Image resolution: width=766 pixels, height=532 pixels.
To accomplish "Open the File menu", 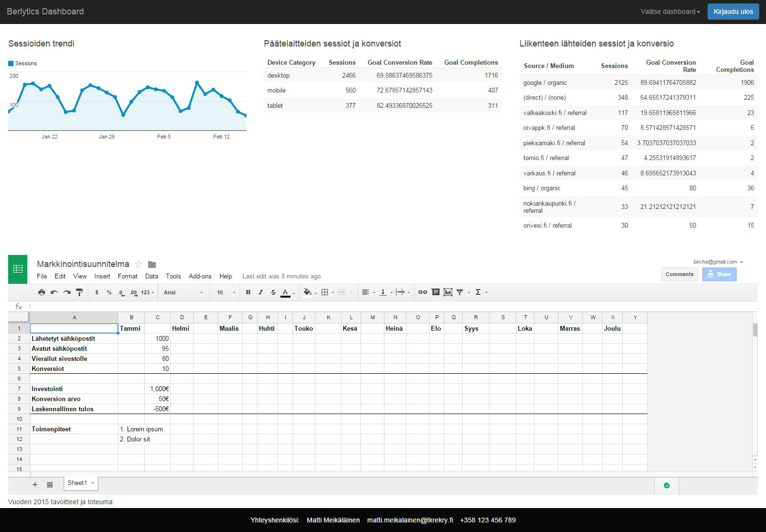I will tap(42, 277).
